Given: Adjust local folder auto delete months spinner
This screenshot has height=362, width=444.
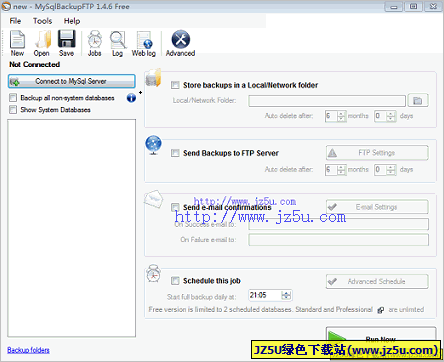Looking at the screenshot, I should (x=341, y=116).
